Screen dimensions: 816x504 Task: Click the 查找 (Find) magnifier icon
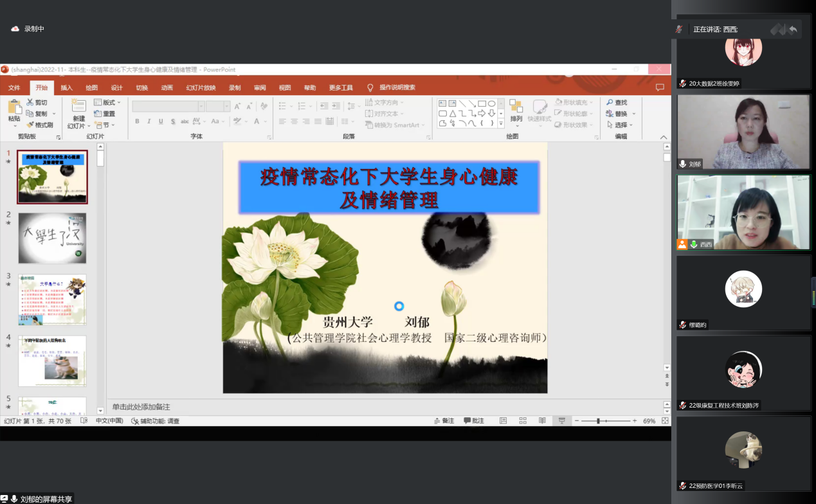pyautogui.click(x=610, y=102)
